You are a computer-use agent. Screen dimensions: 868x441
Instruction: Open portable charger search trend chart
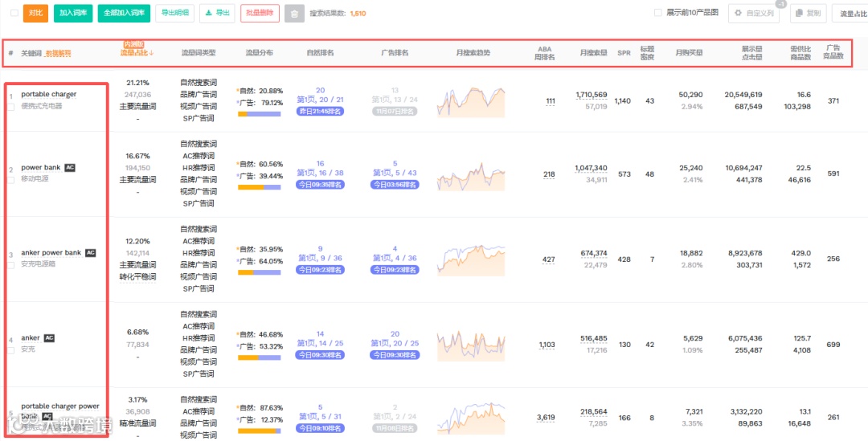tap(471, 102)
